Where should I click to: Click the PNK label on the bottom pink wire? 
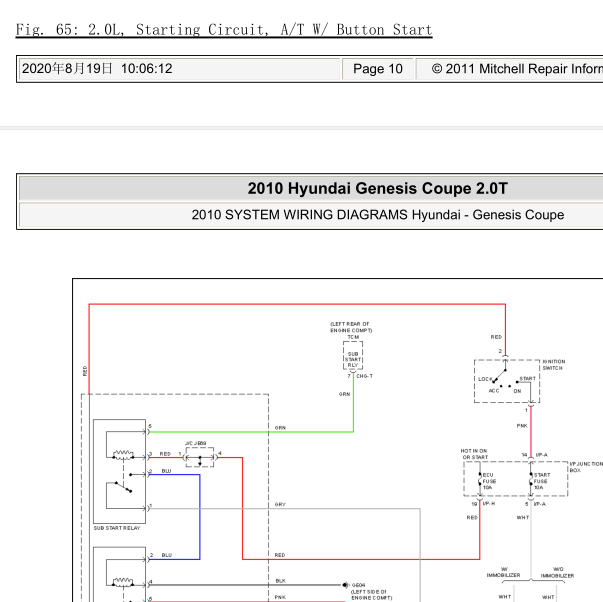pos(280,597)
